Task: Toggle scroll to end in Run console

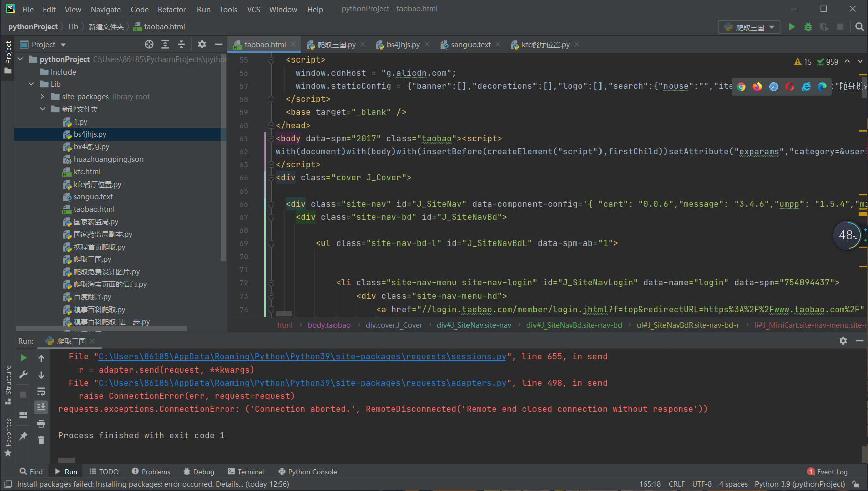Action: click(41, 407)
